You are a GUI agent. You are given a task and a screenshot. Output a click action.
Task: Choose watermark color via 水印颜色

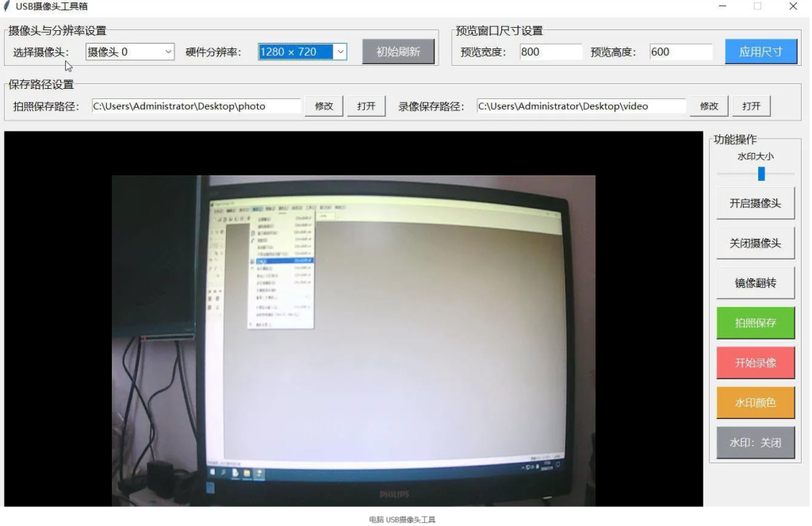click(756, 403)
